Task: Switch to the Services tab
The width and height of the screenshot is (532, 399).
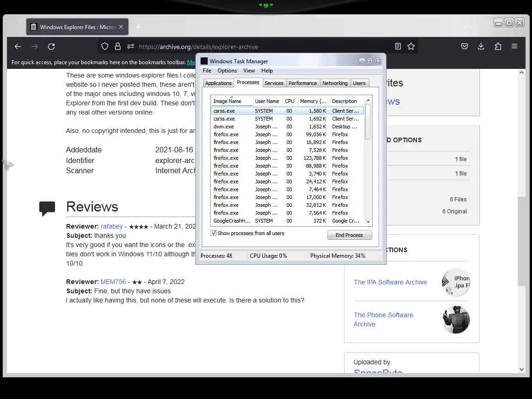Action: click(x=274, y=83)
